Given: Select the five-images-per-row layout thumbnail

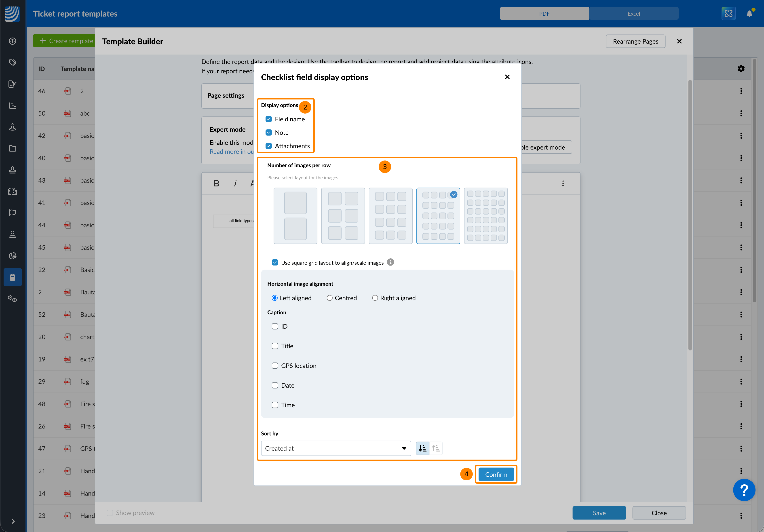Looking at the screenshot, I should [485, 216].
